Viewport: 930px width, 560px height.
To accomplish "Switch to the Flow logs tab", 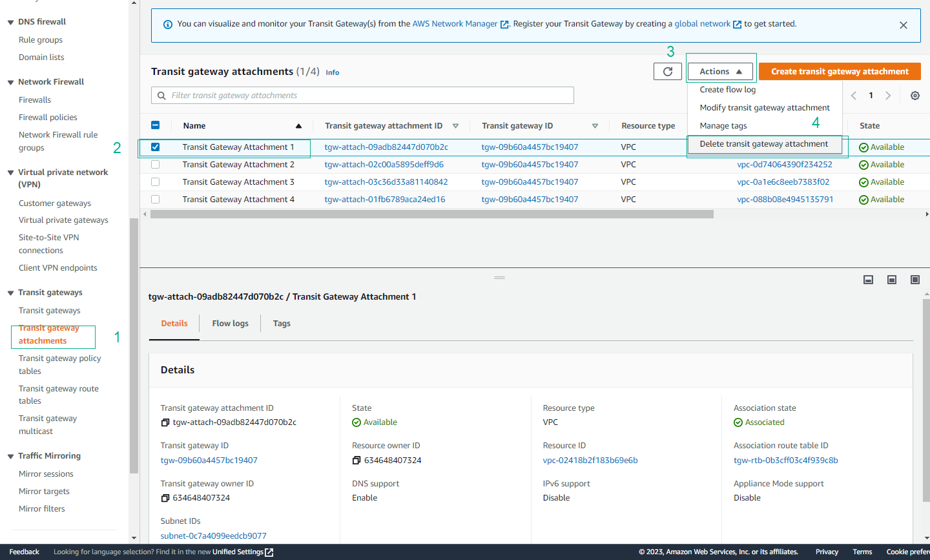I will tap(230, 324).
